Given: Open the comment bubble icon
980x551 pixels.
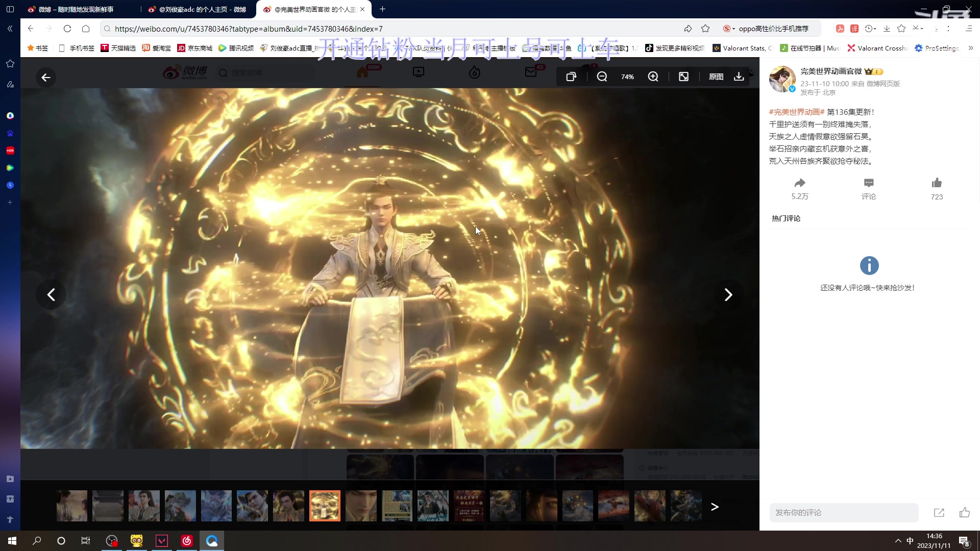Looking at the screenshot, I should (x=868, y=183).
